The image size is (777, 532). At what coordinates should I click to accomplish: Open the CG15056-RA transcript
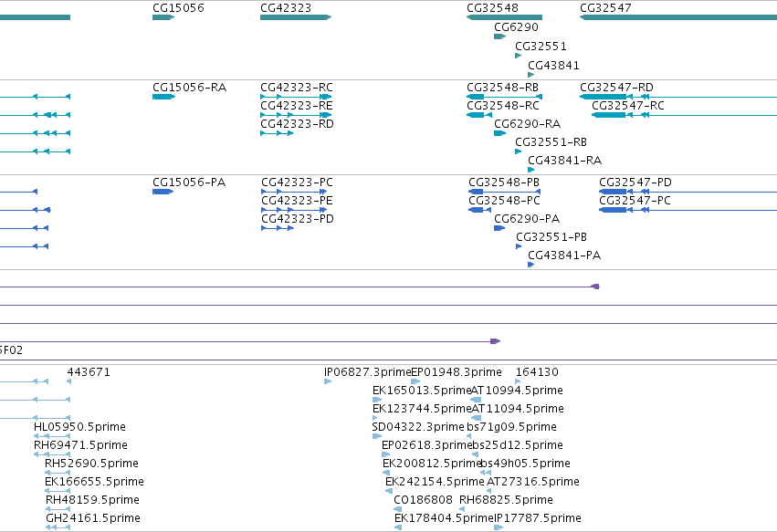pyautogui.click(x=164, y=97)
